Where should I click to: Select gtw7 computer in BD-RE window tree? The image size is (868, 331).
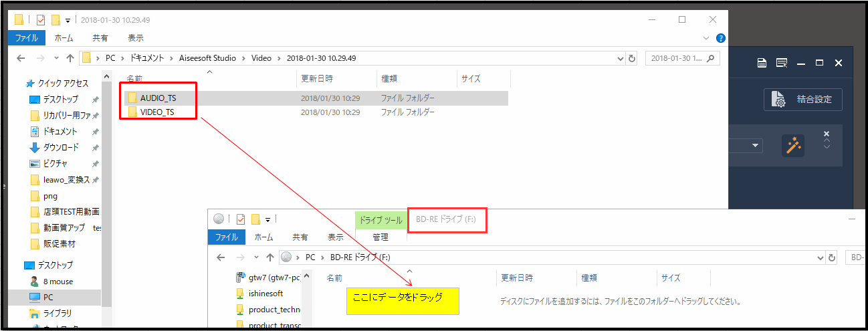tap(267, 278)
